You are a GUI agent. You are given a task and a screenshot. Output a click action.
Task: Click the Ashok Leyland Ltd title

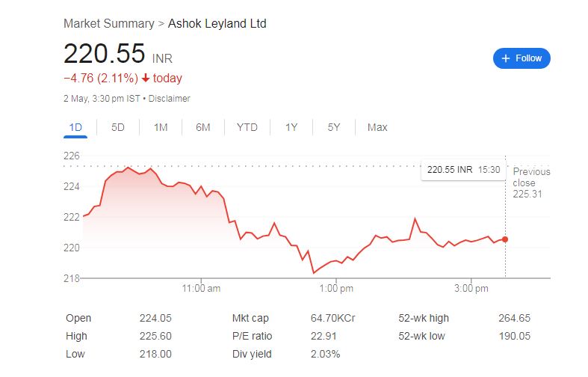[x=217, y=23]
